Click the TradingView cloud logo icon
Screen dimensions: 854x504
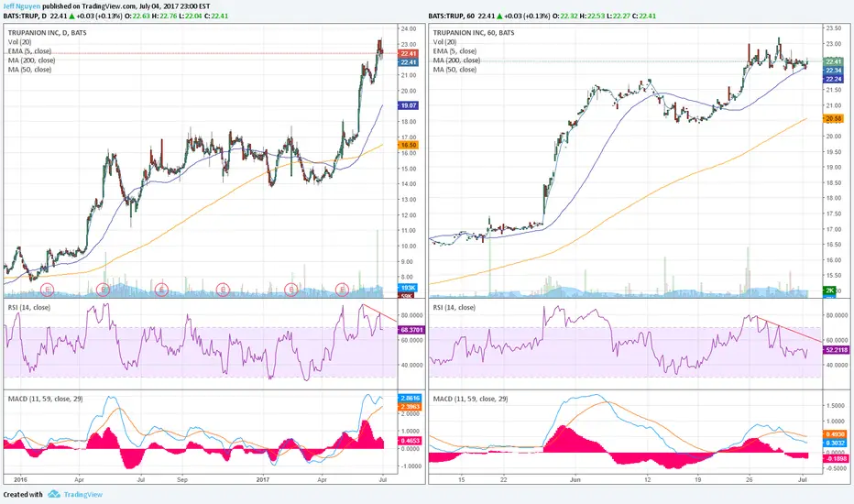click(x=54, y=494)
